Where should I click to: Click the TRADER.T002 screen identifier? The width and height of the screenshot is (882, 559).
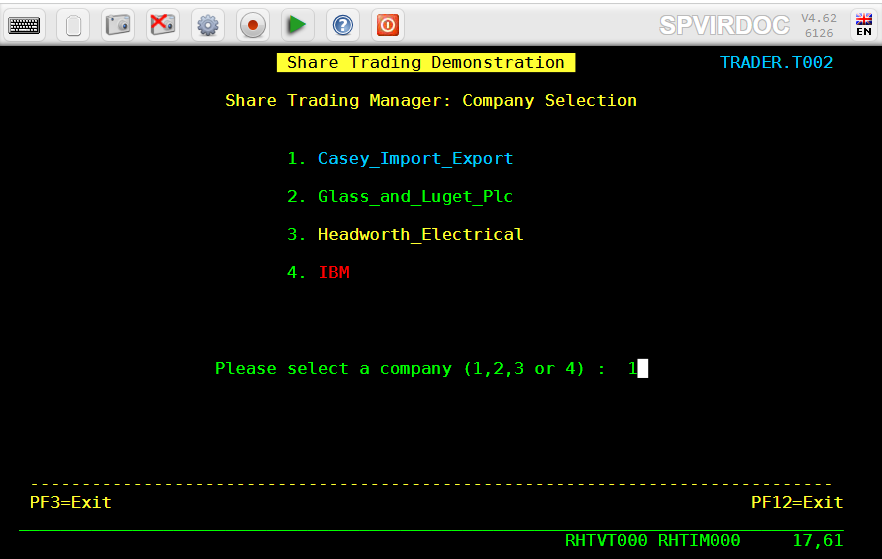pos(776,62)
